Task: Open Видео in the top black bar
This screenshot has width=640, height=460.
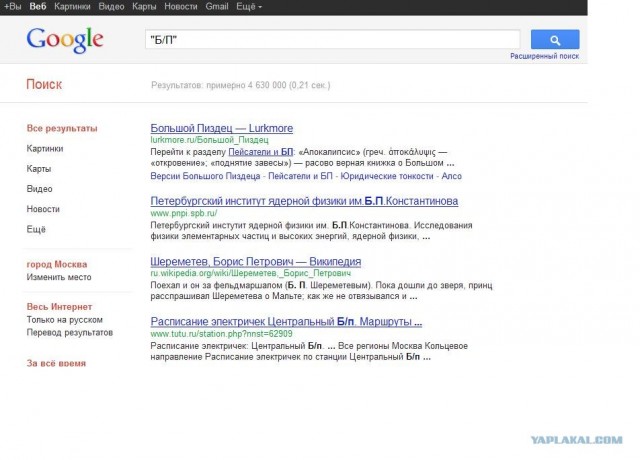Action: pos(111,7)
